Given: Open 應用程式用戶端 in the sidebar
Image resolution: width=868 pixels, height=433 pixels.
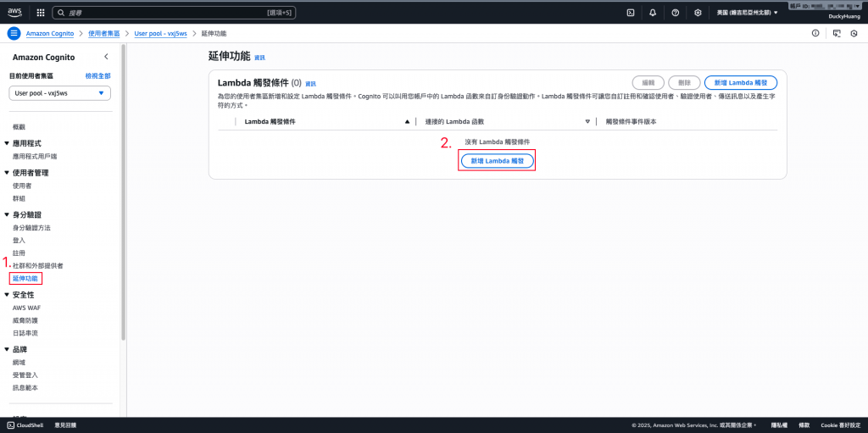Looking at the screenshot, I should coord(35,156).
